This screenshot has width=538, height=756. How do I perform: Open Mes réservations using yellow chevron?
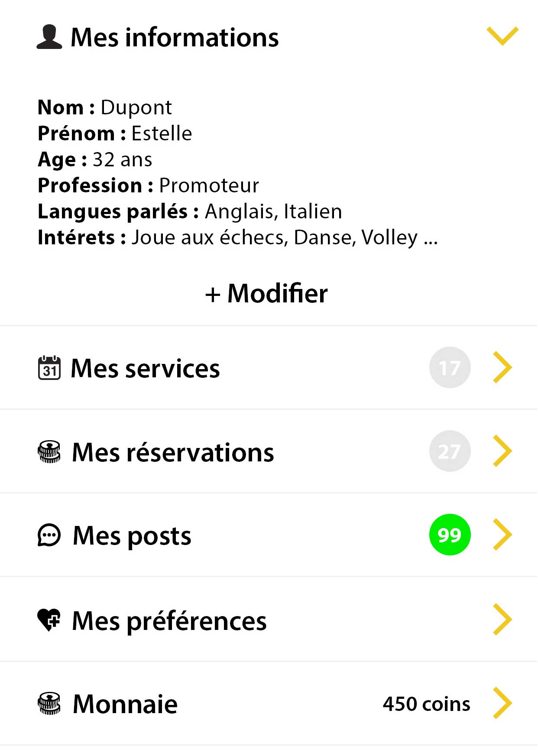tap(502, 451)
